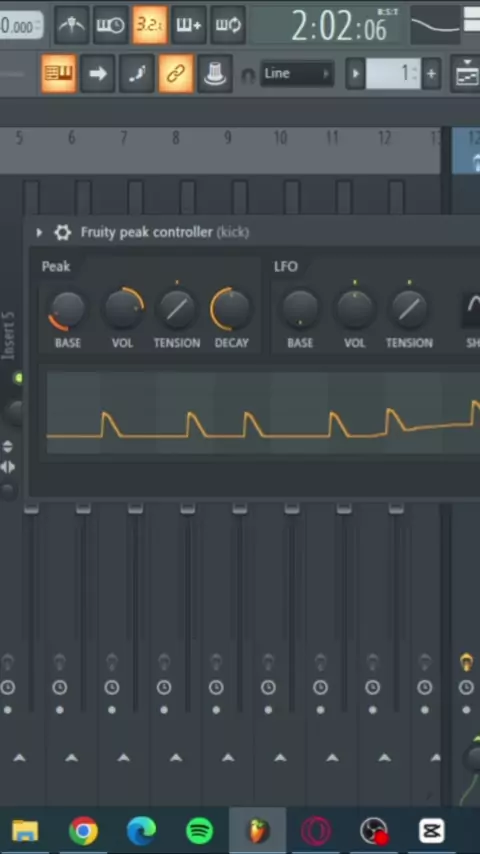This screenshot has height=854, width=480.
Task: Adjust the Peak DECAY knob
Action: tap(231, 309)
